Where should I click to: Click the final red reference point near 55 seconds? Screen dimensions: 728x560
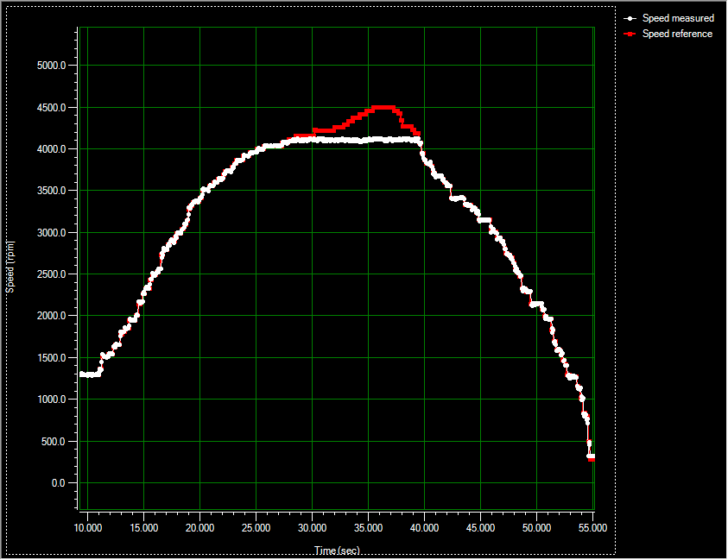pos(592,459)
